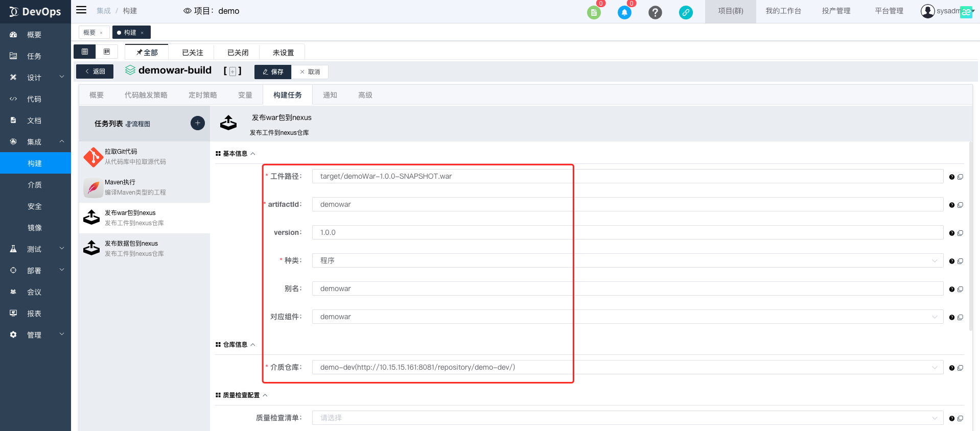Viewport: 980px width, 431px height.
Task: Click help icon beside 工件路径 field
Action: point(952,177)
